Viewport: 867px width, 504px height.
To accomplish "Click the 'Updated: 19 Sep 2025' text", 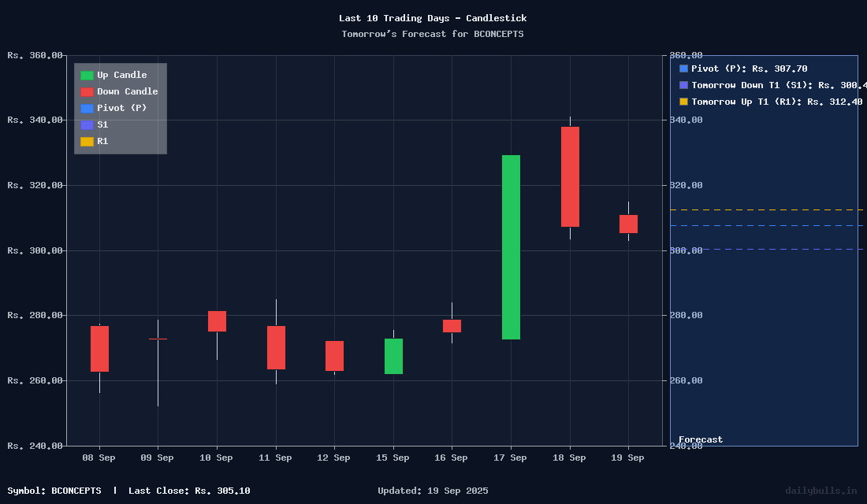I will tap(433, 491).
